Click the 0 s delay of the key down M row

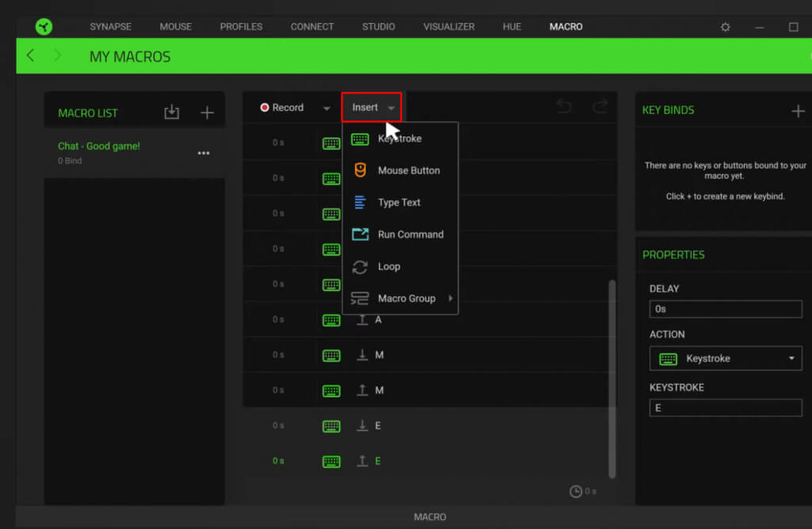pyautogui.click(x=278, y=355)
